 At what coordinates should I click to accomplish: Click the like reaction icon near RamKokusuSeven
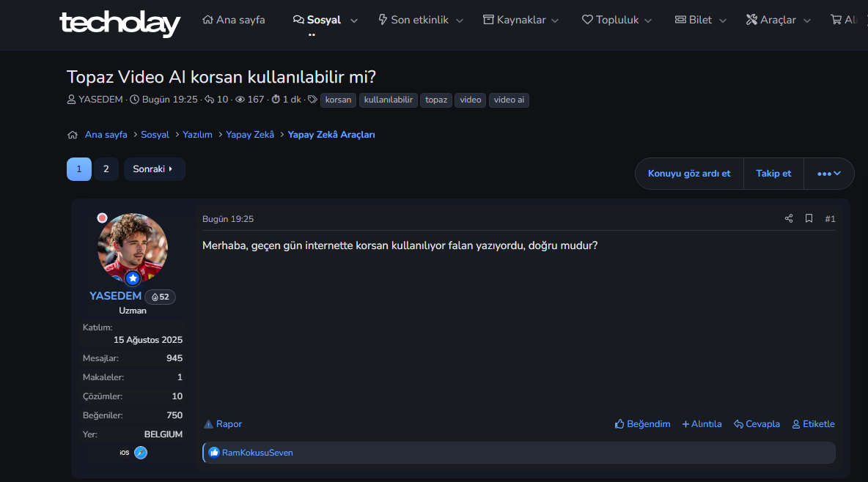pyautogui.click(x=213, y=453)
